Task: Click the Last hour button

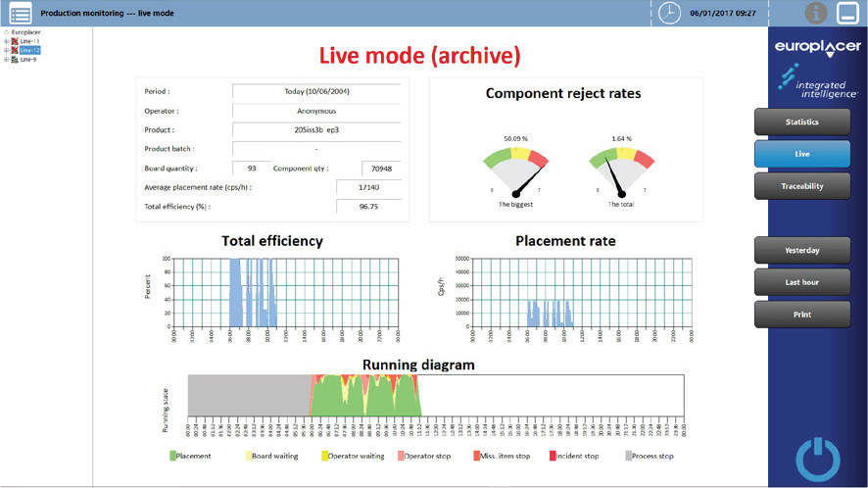Action: [802, 282]
